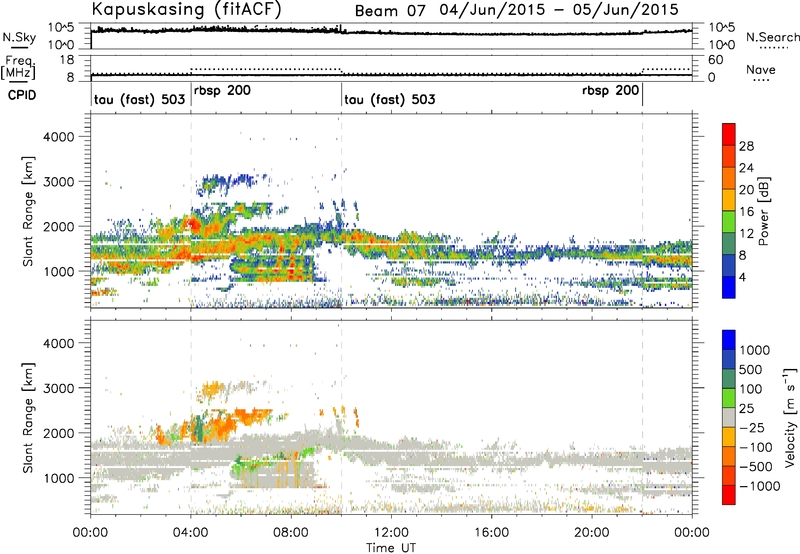This screenshot has height=554, width=800.
Task: Select the '-100' velocity colorbar value
Action: pos(756,447)
